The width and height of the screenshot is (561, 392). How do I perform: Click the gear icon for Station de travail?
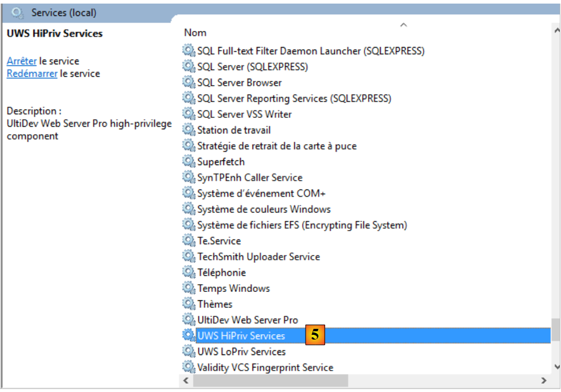[x=189, y=130]
